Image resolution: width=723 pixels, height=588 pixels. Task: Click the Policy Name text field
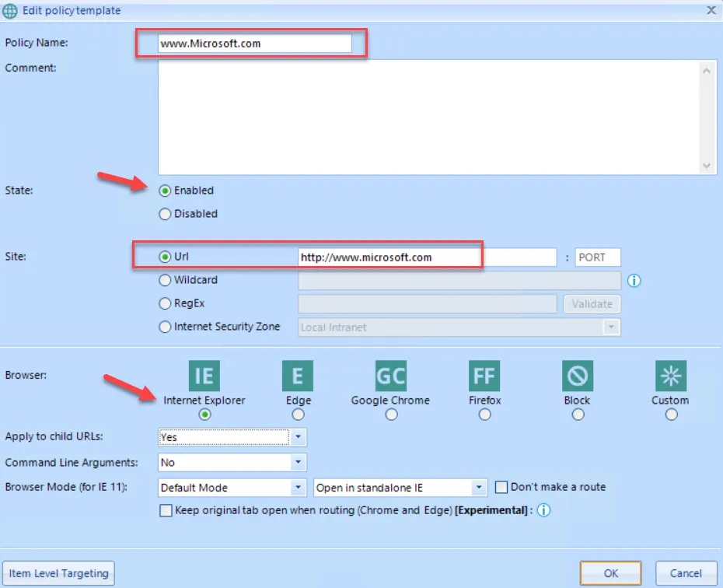(x=254, y=44)
